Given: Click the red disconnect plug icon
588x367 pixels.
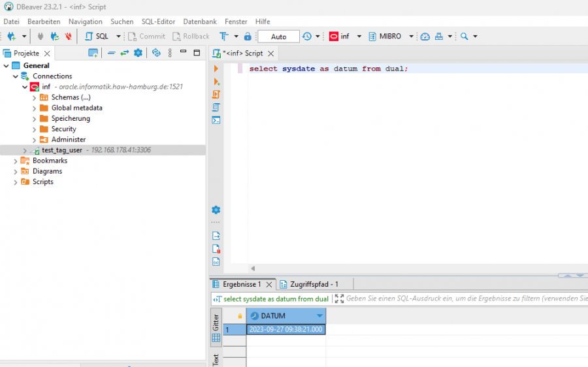Looking at the screenshot, I should tap(68, 37).
